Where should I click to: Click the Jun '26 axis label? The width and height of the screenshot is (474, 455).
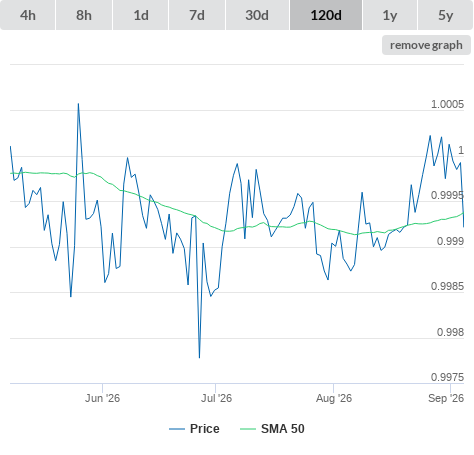click(x=102, y=398)
